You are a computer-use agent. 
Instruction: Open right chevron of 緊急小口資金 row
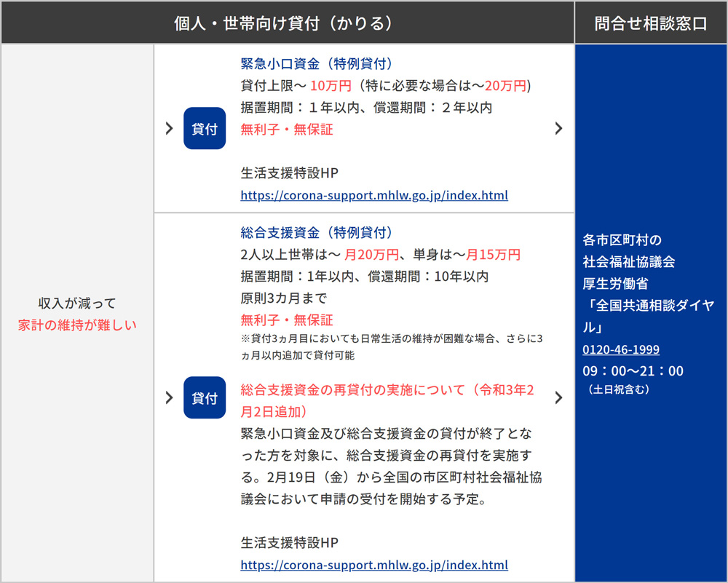[x=558, y=129]
